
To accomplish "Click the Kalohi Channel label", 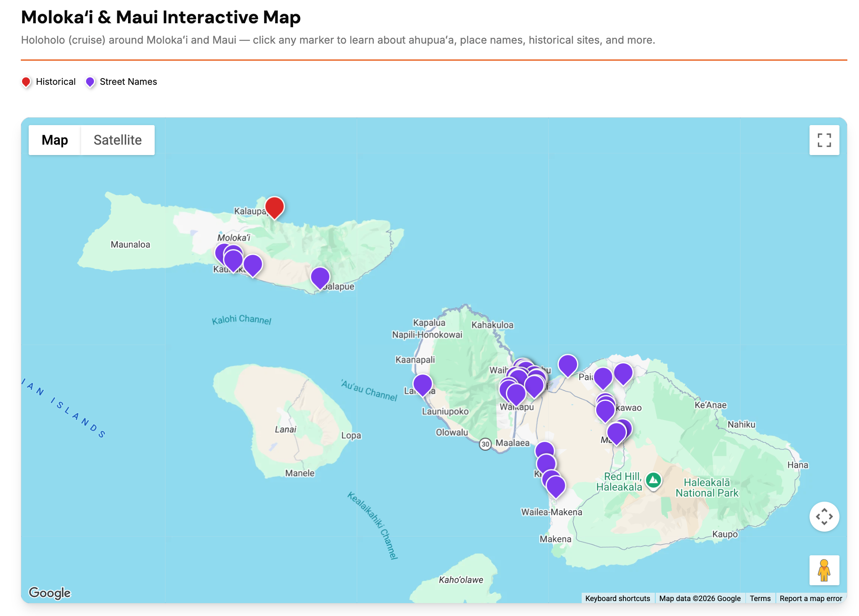I will (242, 319).
